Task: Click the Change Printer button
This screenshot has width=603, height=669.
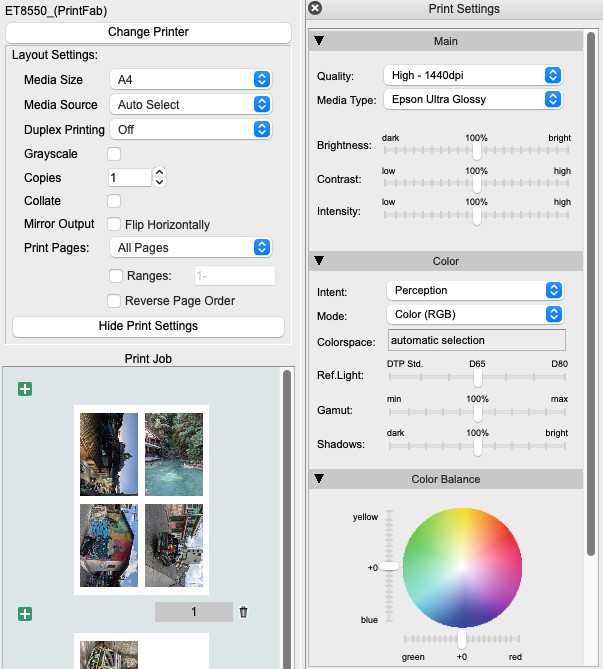Action: 148,32
